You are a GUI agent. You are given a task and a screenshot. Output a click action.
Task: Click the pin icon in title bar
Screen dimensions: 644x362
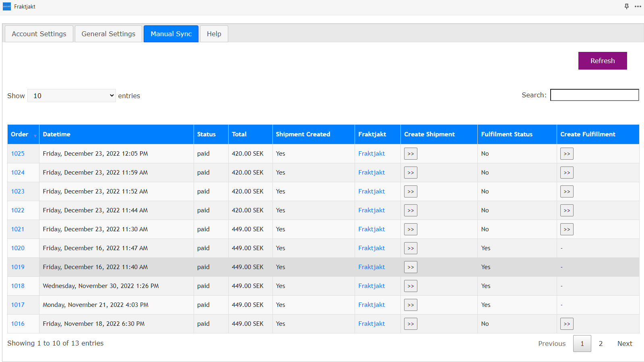(x=627, y=6)
